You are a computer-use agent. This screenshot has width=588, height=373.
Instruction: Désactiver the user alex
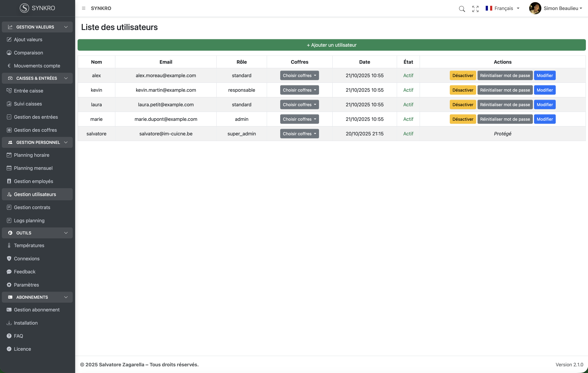pos(463,76)
